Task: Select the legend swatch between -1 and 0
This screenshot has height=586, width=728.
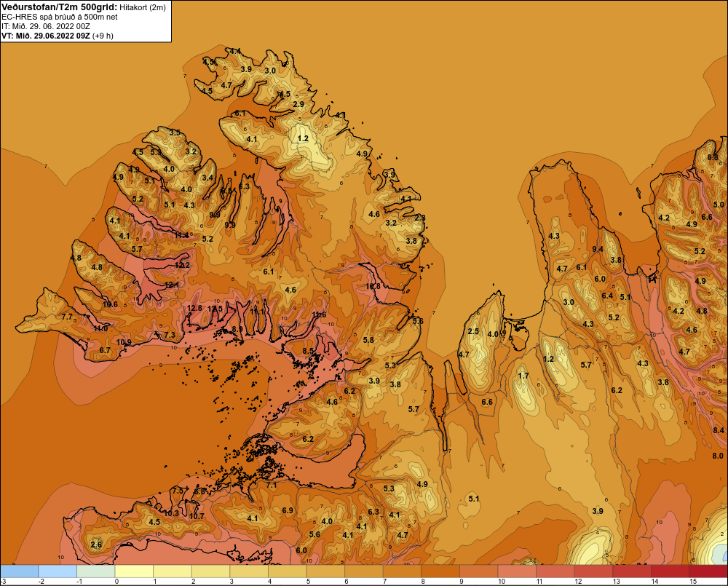Action: [96, 571]
